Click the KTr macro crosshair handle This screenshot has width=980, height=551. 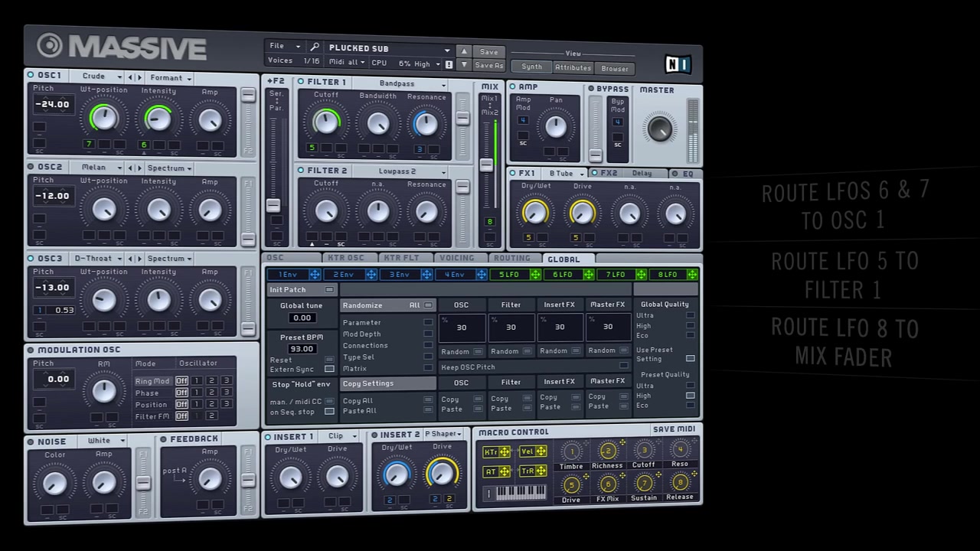(x=506, y=452)
